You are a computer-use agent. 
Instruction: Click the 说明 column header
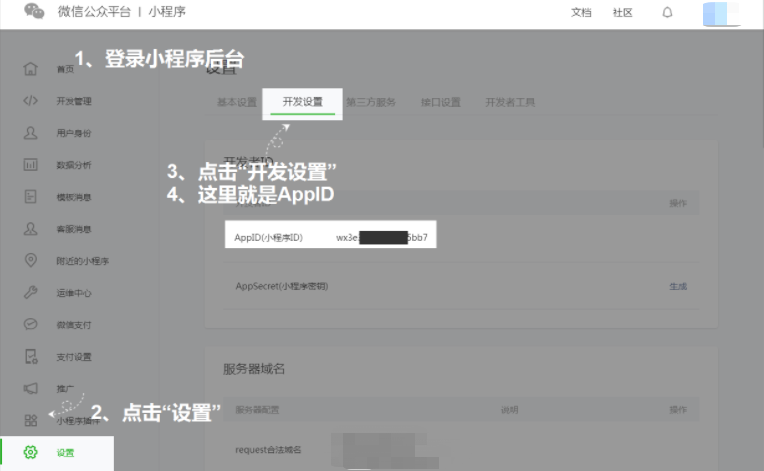pos(510,410)
